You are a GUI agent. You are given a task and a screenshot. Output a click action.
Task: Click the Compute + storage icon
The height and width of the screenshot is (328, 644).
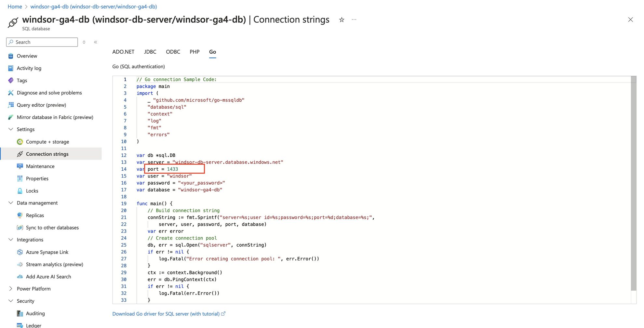[20, 142]
